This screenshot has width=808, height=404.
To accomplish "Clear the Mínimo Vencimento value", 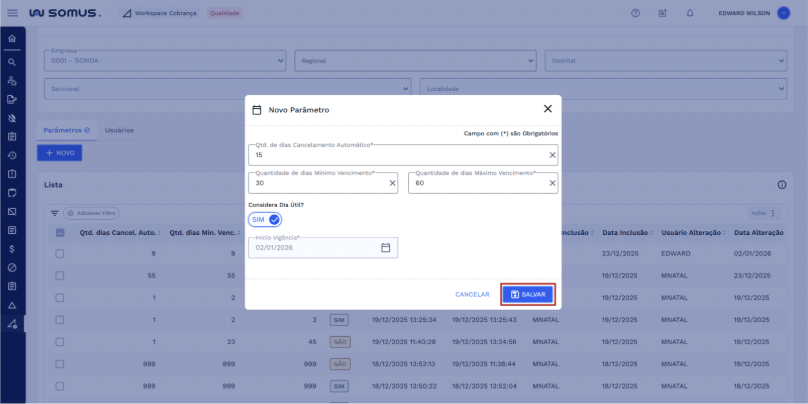I will point(392,183).
